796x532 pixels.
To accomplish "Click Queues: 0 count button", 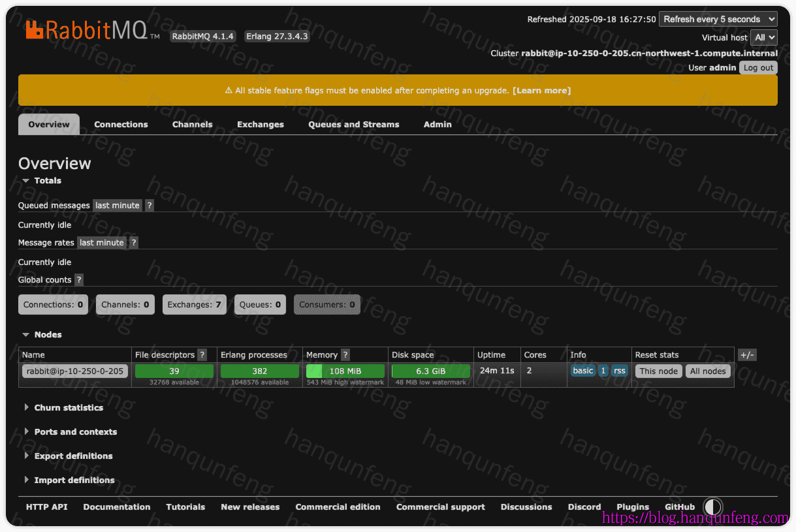I will coord(260,304).
